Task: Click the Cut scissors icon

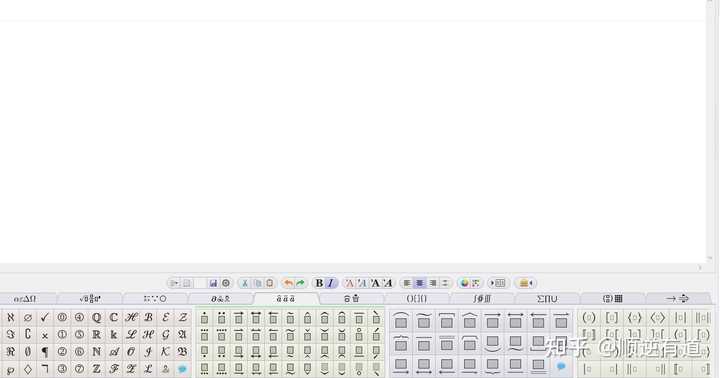Action: 245,283
